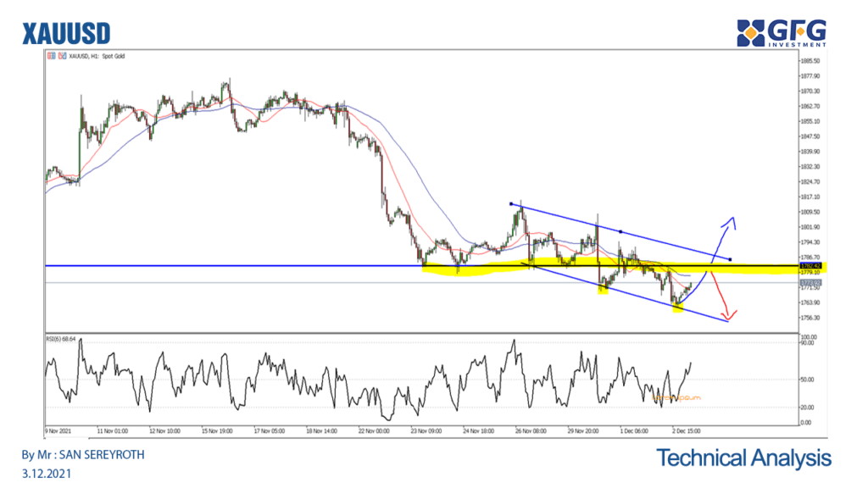The height and width of the screenshot is (488, 868).
Task: Click the yellow highlight at the lowest candle
Action: click(678, 309)
